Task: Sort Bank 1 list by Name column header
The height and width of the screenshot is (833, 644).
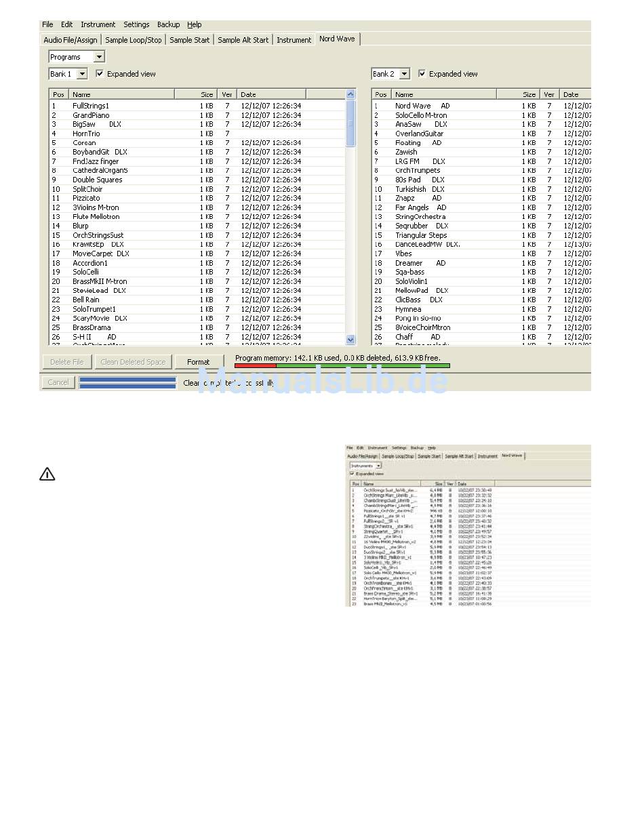Action: coord(122,94)
